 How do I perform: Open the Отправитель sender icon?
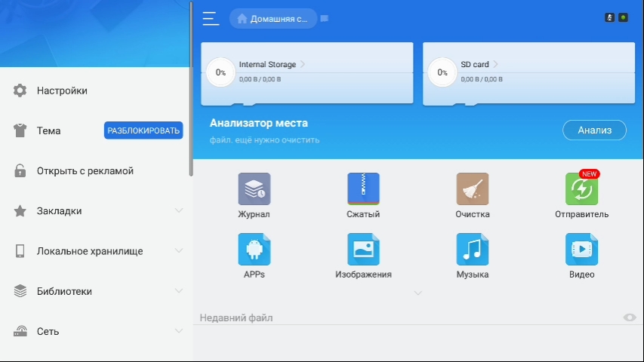(581, 189)
